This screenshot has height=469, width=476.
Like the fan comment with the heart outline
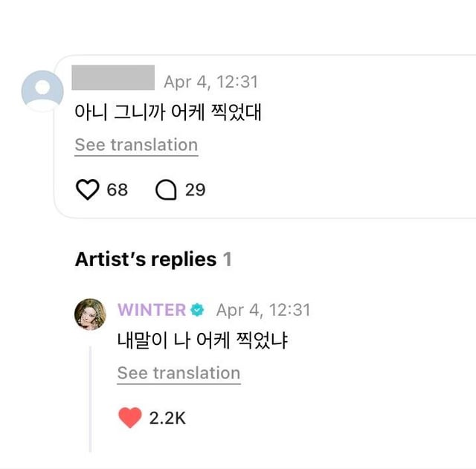tap(88, 190)
